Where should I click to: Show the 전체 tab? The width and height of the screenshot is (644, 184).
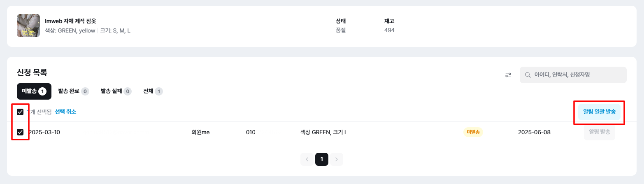click(x=153, y=91)
